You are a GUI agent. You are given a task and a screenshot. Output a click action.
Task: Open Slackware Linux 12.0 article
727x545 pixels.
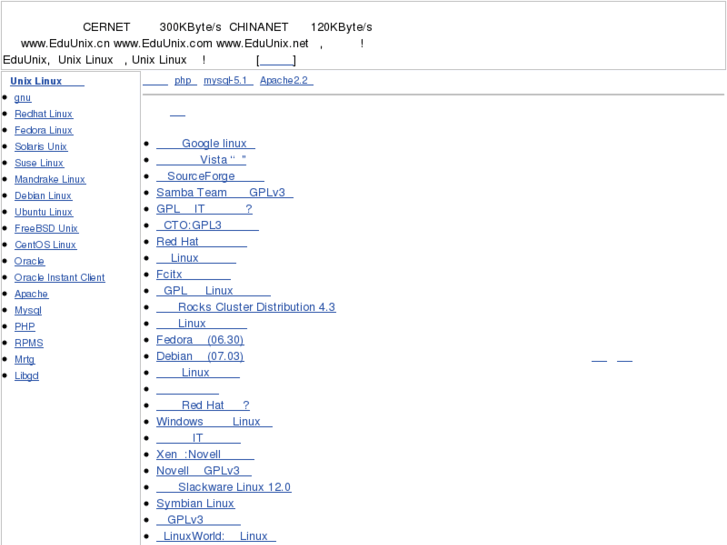click(x=224, y=487)
